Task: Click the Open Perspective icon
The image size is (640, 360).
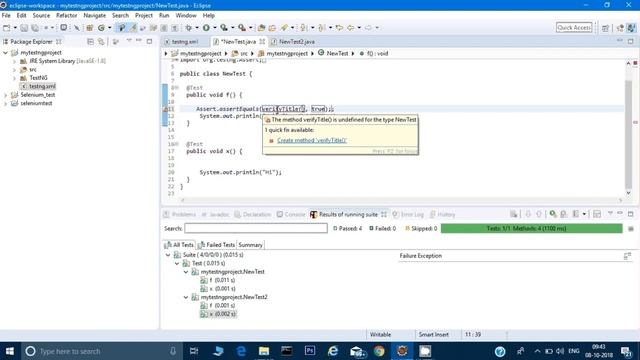Action: pos(605,28)
